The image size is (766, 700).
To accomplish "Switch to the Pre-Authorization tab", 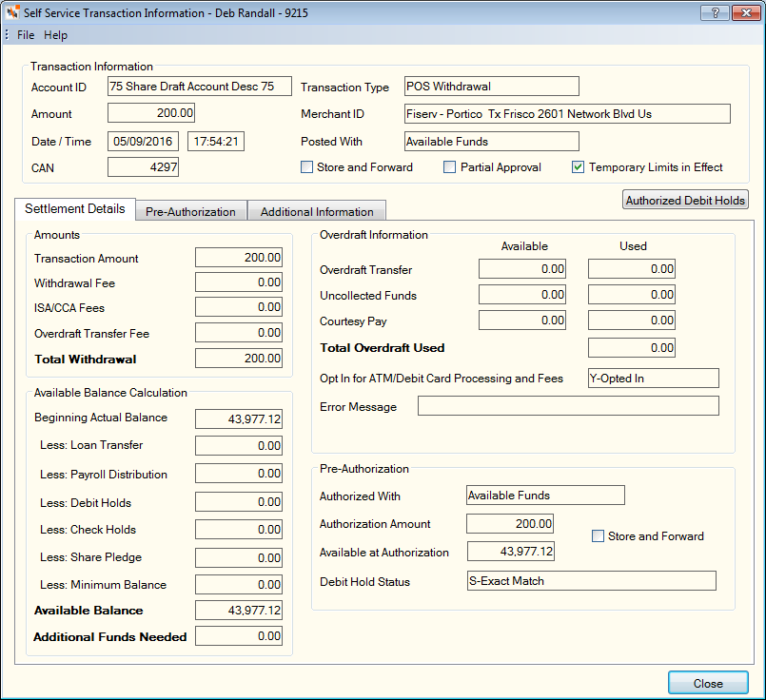I will click(190, 212).
